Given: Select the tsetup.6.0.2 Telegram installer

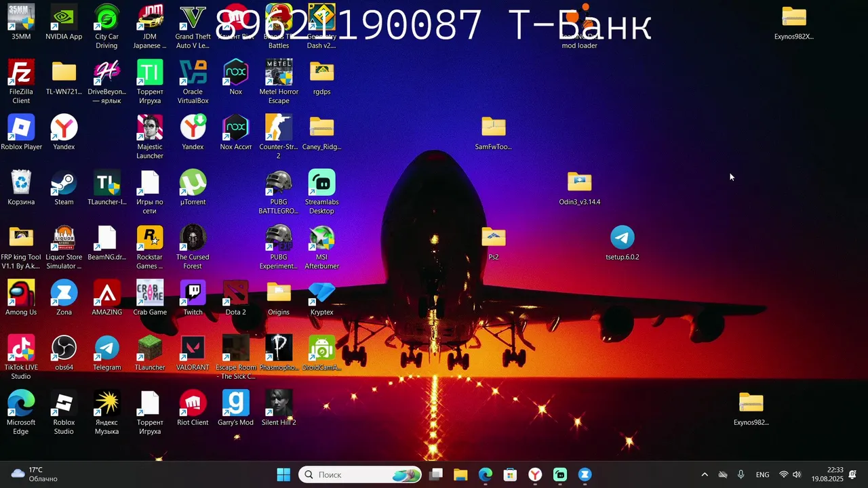Looking at the screenshot, I should [x=623, y=243].
